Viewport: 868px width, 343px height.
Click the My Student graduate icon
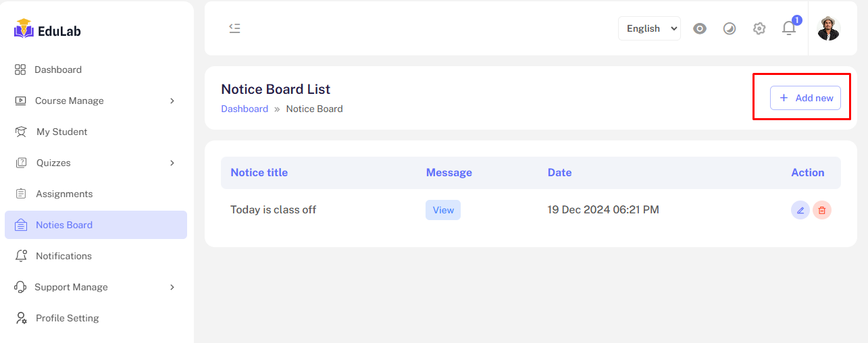click(21, 132)
